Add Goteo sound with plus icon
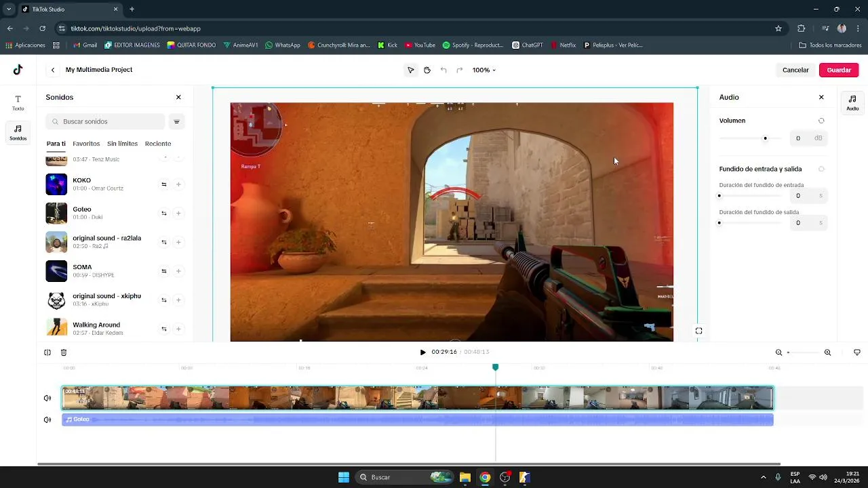The height and width of the screenshot is (488, 868). pyautogui.click(x=178, y=213)
